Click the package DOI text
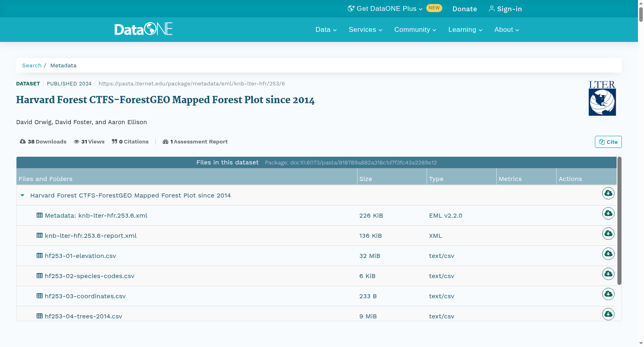The image size is (644, 347). pos(351,163)
